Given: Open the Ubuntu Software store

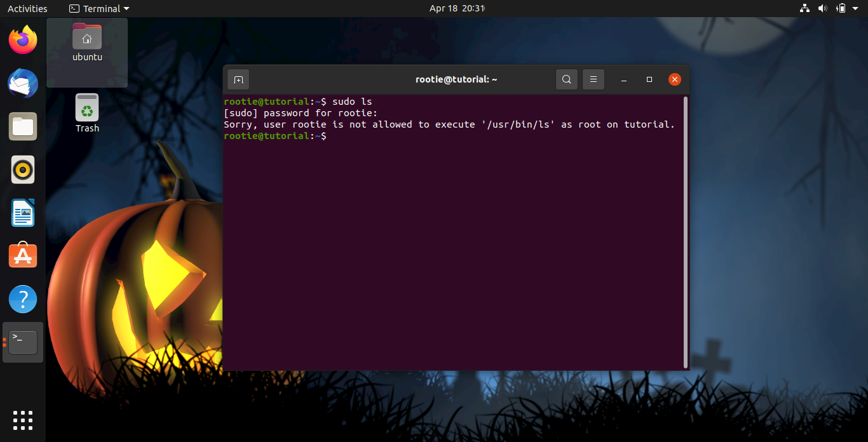Looking at the screenshot, I should [x=22, y=255].
